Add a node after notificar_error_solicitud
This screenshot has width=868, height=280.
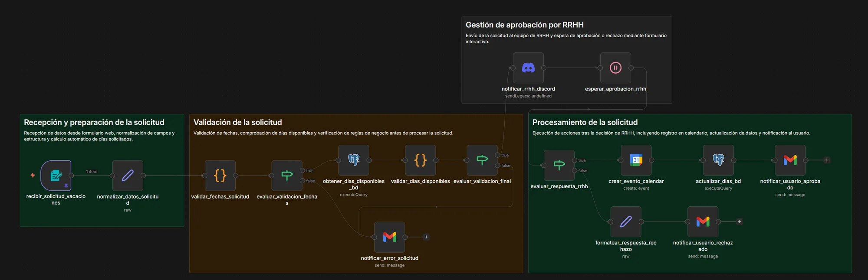click(426, 237)
